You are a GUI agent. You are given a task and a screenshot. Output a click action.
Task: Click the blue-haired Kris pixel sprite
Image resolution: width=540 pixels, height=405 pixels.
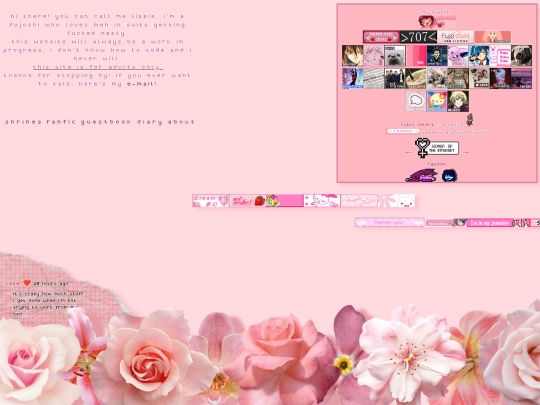point(449,175)
